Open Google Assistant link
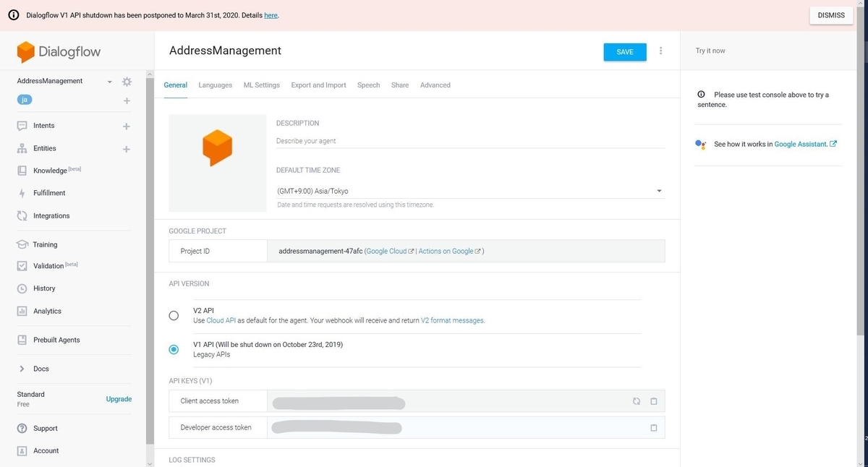The width and height of the screenshot is (868, 467). point(805,144)
